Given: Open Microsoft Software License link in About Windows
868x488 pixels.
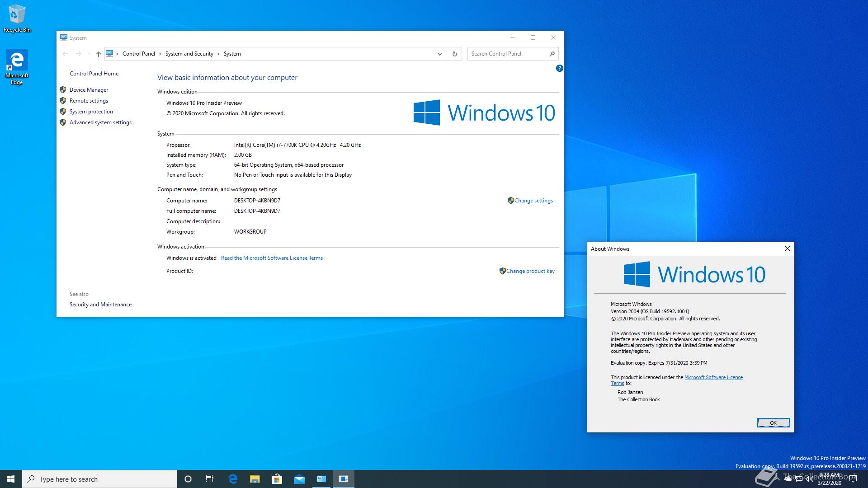Looking at the screenshot, I should [x=713, y=377].
